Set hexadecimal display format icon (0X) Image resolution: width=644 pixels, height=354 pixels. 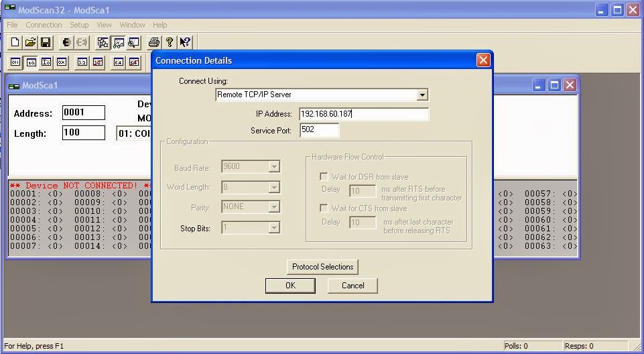coord(62,62)
